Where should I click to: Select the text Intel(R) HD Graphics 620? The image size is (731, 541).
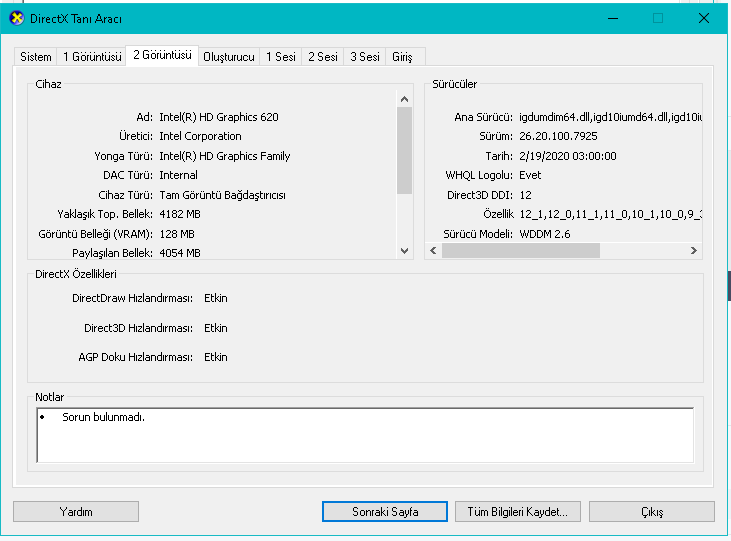click(x=219, y=117)
